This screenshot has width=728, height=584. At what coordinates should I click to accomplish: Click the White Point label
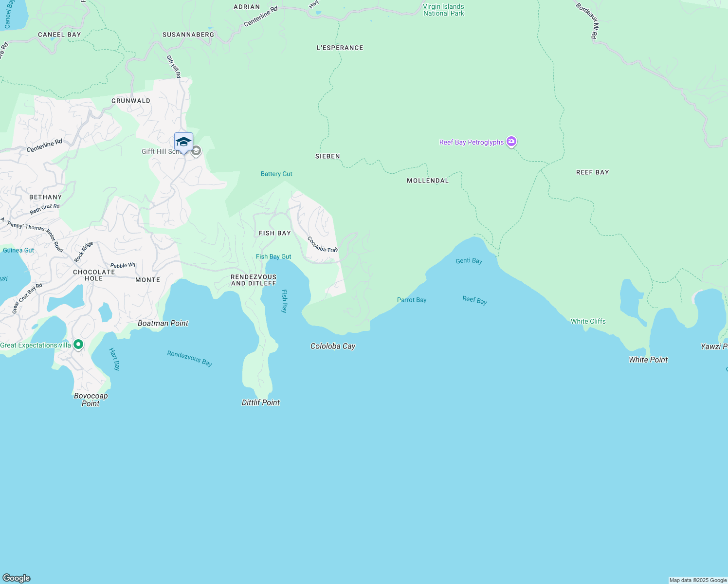648,360
